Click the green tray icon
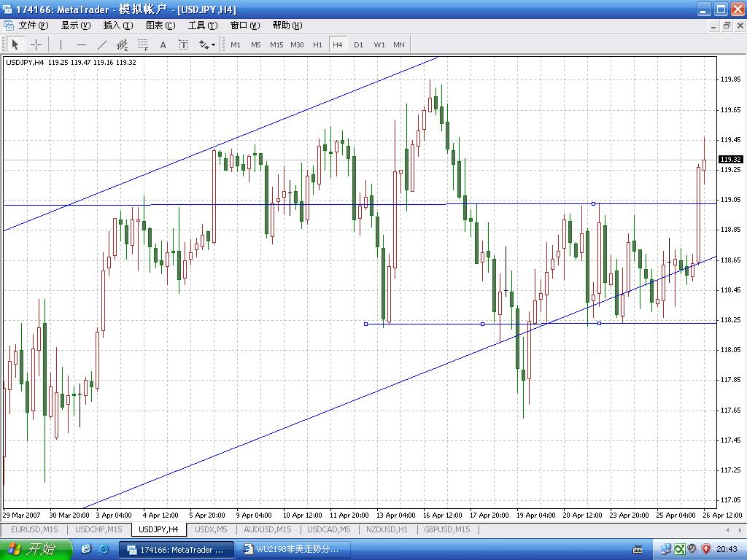The width and height of the screenshot is (747, 560). [x=679, y=550]
